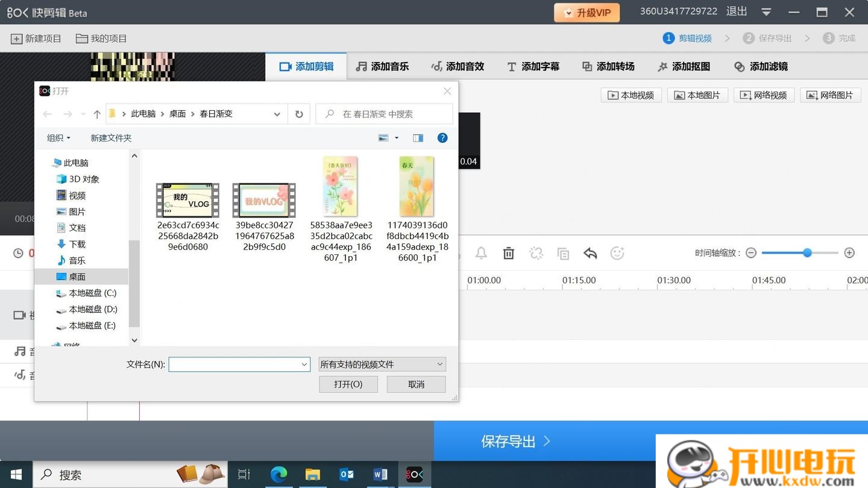
Task: Switch to the 添加音乐 tab
Action: (x=382, y=66)
